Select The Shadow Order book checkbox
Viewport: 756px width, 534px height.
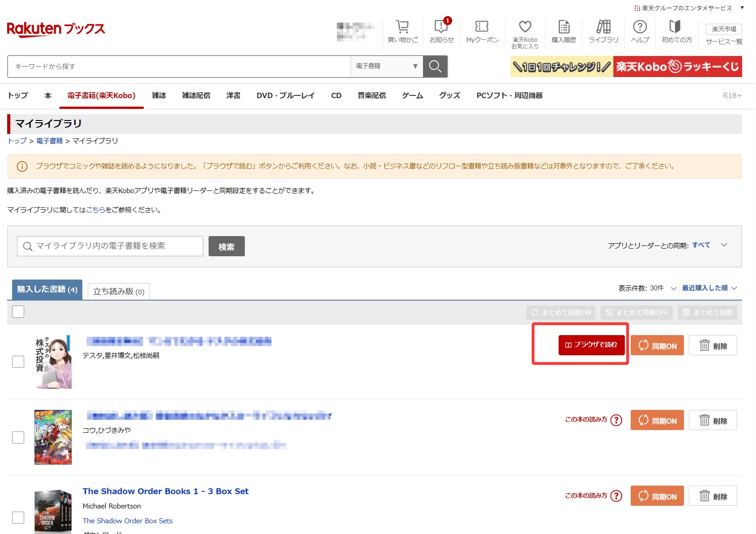tap(18, 517)
